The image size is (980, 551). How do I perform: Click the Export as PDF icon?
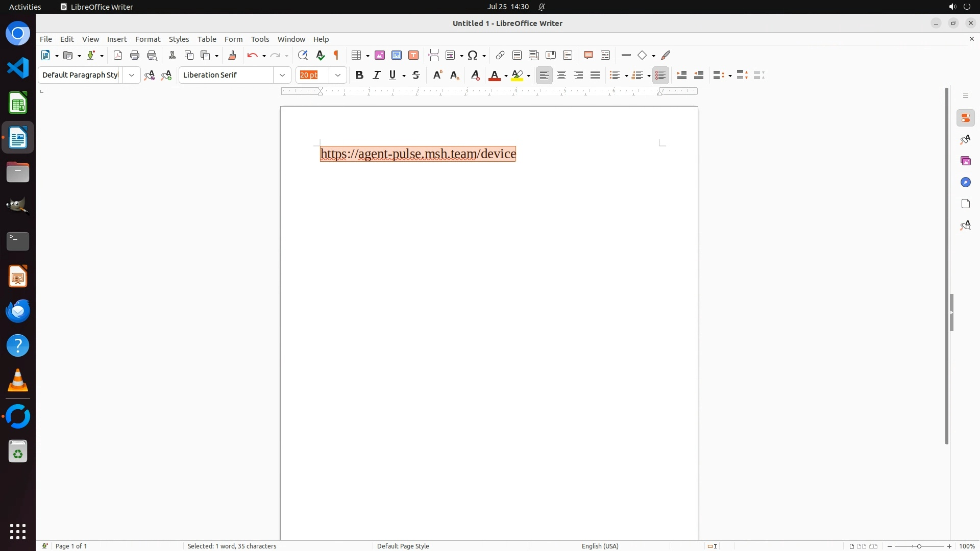(x=118, y=55)
